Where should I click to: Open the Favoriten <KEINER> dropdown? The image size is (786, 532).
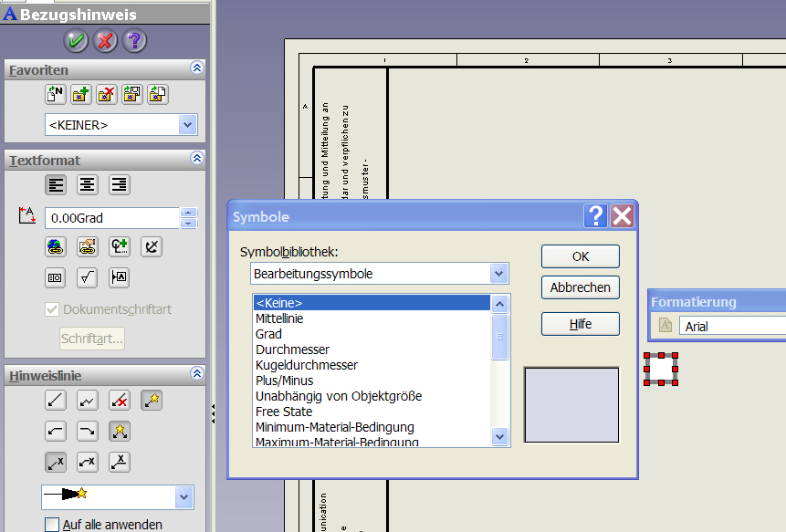[x=187, y=125]
